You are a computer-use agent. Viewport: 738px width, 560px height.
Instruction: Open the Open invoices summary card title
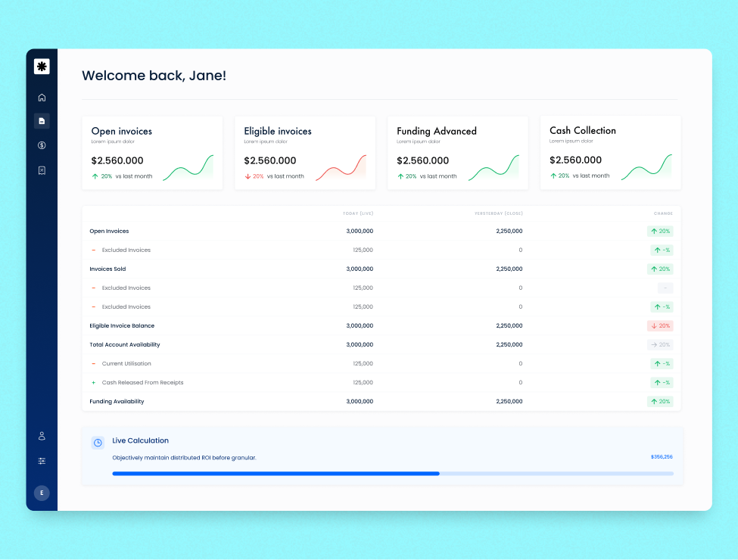point(121,131)
